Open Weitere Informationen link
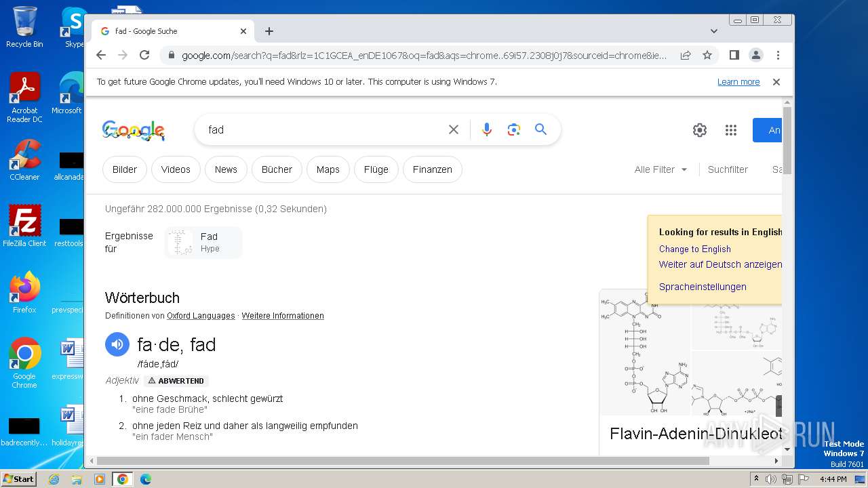 tap(283, 316)
